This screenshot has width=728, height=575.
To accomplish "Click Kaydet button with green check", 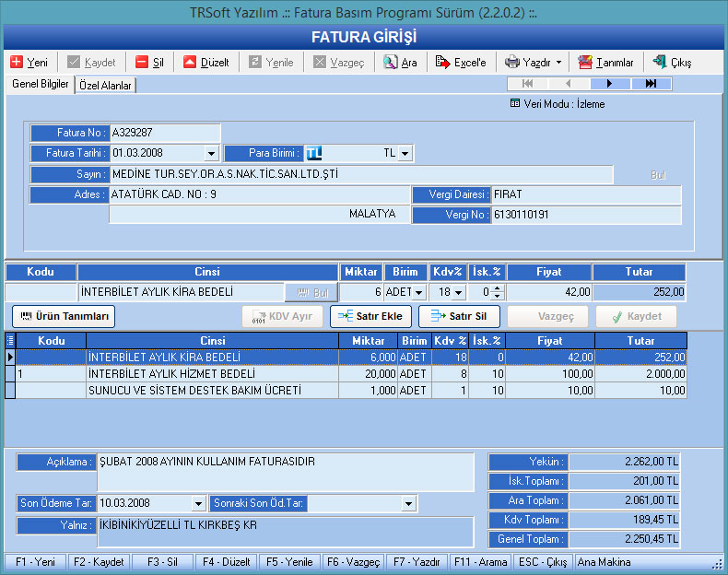I will tap(636, 316).
